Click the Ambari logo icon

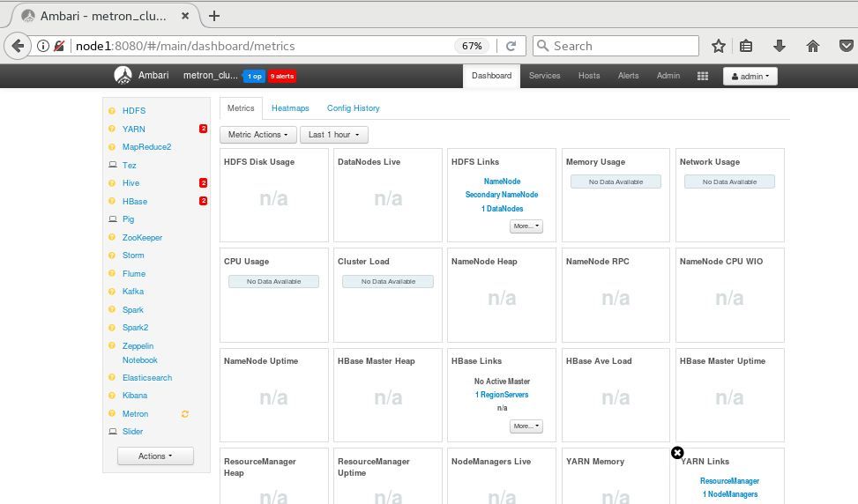pos(123,76)
